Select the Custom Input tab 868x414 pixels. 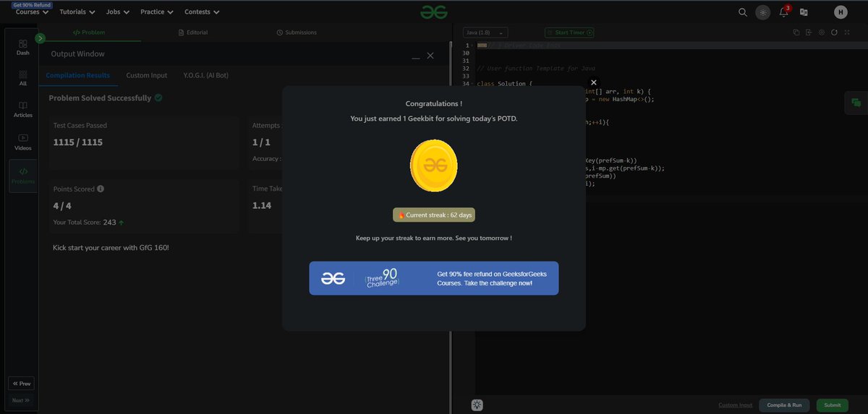point(147,75)
